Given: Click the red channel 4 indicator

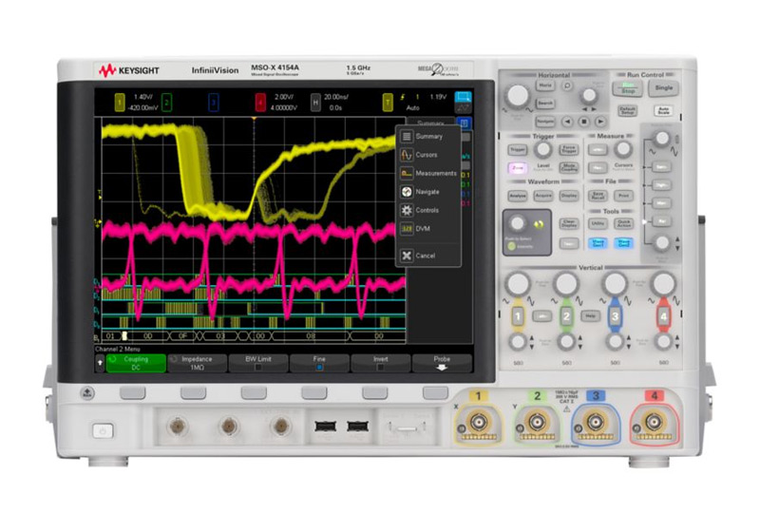Looking at the screenshot, I should tap(260, 103).
